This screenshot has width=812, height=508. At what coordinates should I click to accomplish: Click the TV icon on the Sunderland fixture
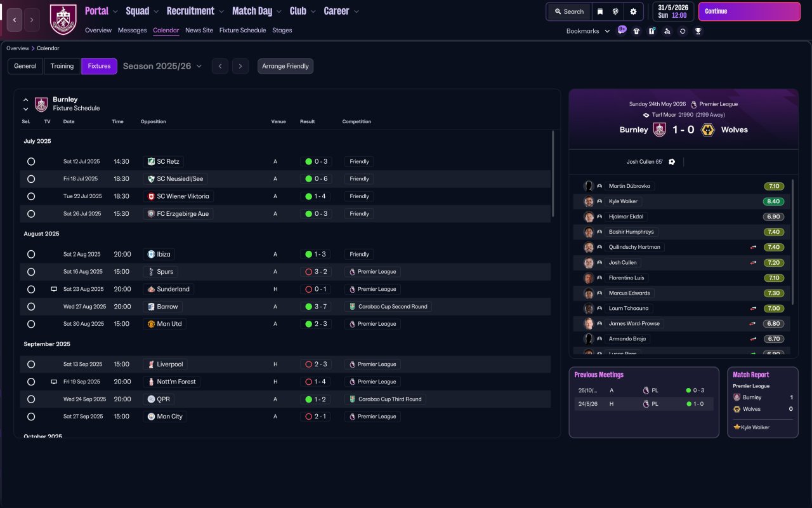[54, 289]
